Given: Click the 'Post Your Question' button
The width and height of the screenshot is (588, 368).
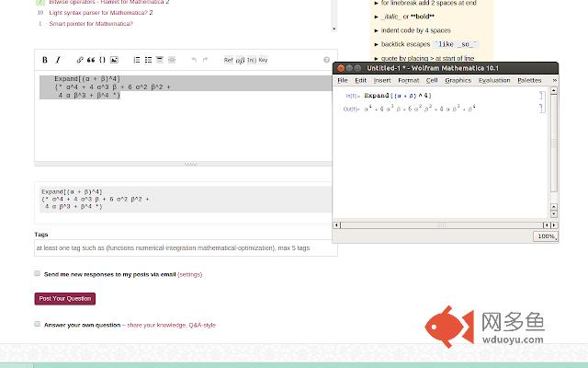Looking at the screenshot, I should [65, 298].
